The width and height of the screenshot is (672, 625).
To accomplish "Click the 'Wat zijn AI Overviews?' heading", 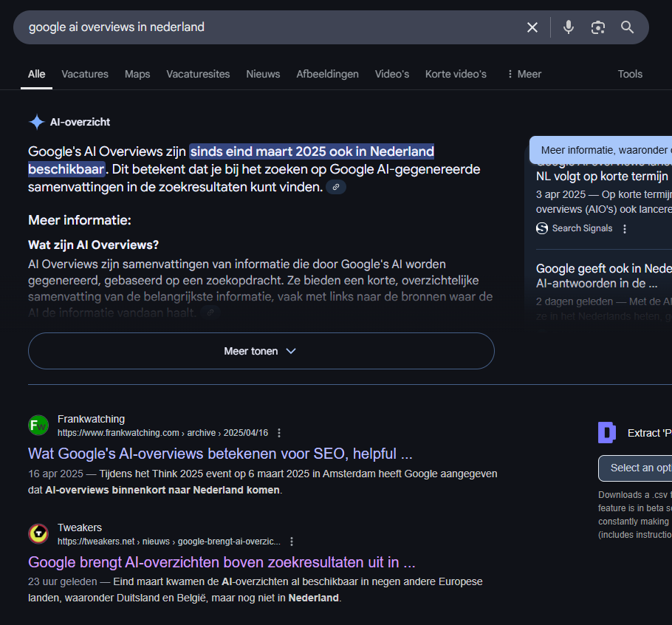I will pos(94,245).
